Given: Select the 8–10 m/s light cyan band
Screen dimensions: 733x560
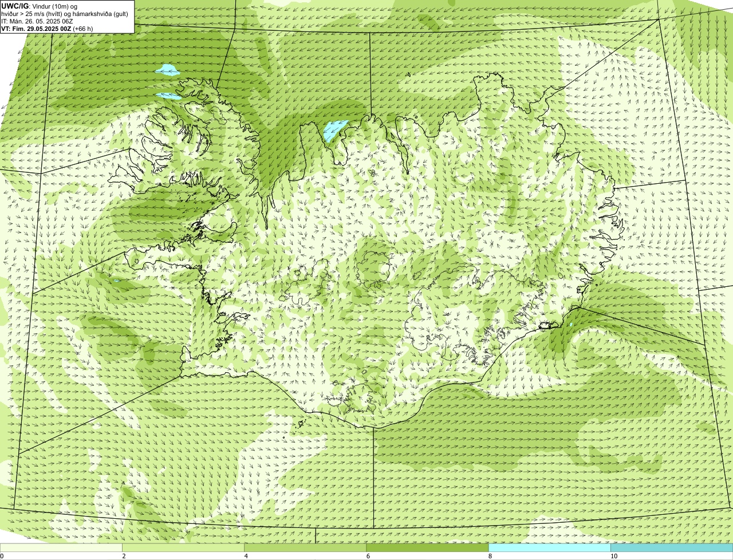Looking at the screenshot, I should click(x=549, y=548).
